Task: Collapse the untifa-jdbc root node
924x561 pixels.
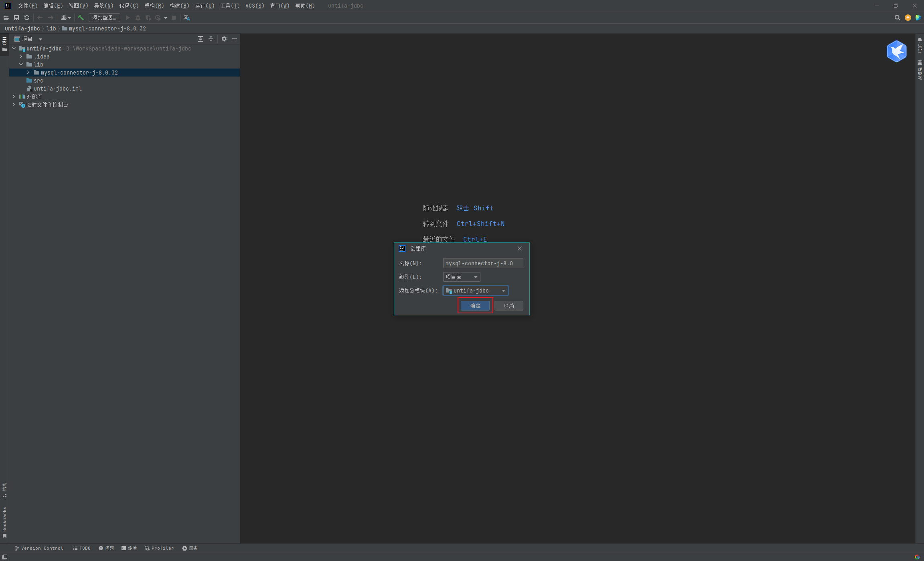Action: click(x=14, y=48)
